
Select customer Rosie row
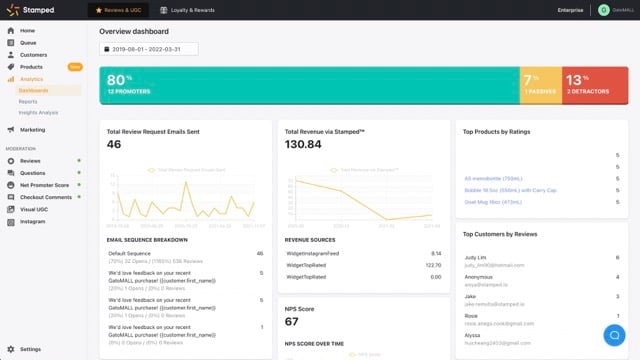pos(542,320)
